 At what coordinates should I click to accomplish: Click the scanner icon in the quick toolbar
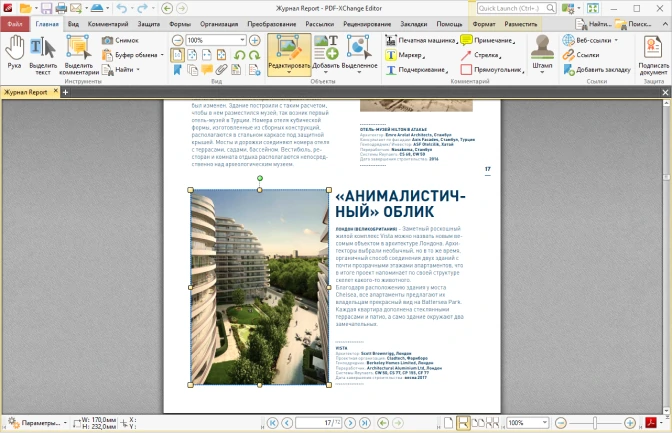[x=97, y=8]
